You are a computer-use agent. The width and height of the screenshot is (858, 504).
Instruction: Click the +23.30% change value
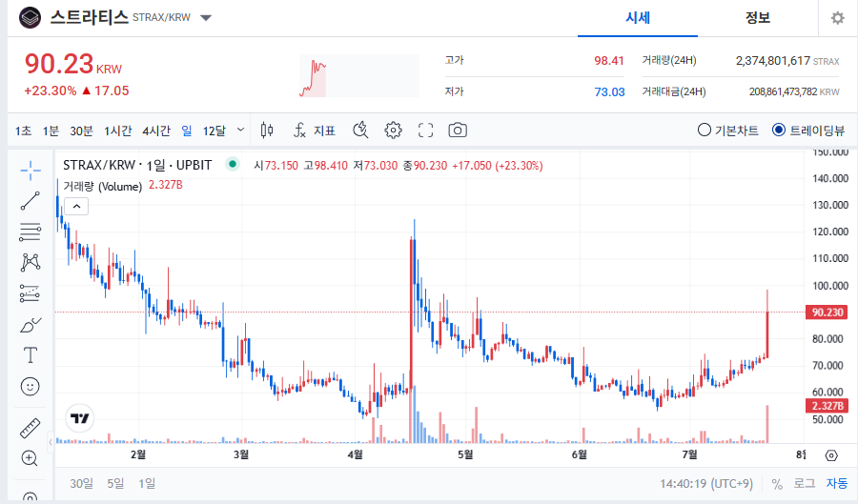(51, 91)
